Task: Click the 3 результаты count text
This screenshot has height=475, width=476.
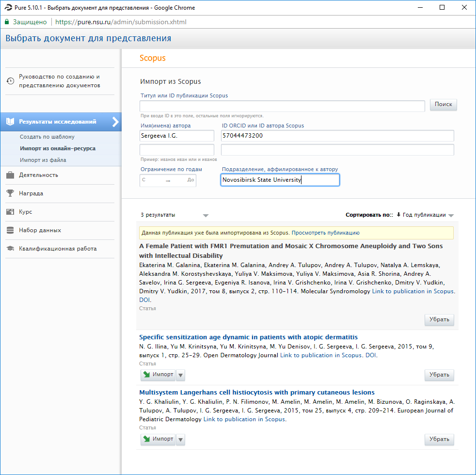Action: pyautogui.click(x=158, y=215)
